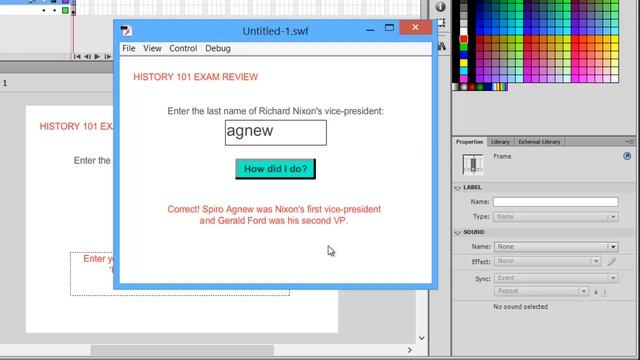The width and height of the screenshot is (640, 360).
Task: Click the 'How did I do?' button
Action: 276,169
